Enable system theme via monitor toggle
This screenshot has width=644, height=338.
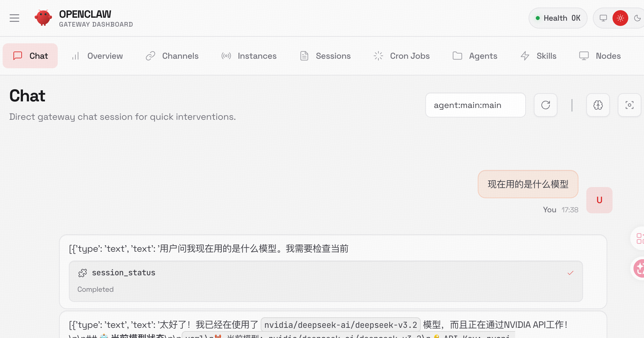603,18
